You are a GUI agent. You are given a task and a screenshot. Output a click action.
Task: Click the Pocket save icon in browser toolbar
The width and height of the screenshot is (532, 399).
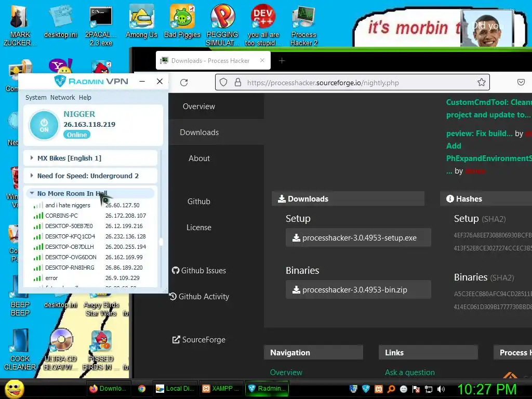521,82
